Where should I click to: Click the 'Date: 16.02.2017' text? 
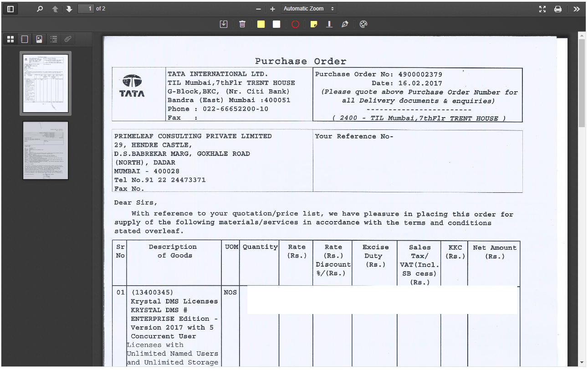point(407,83)
